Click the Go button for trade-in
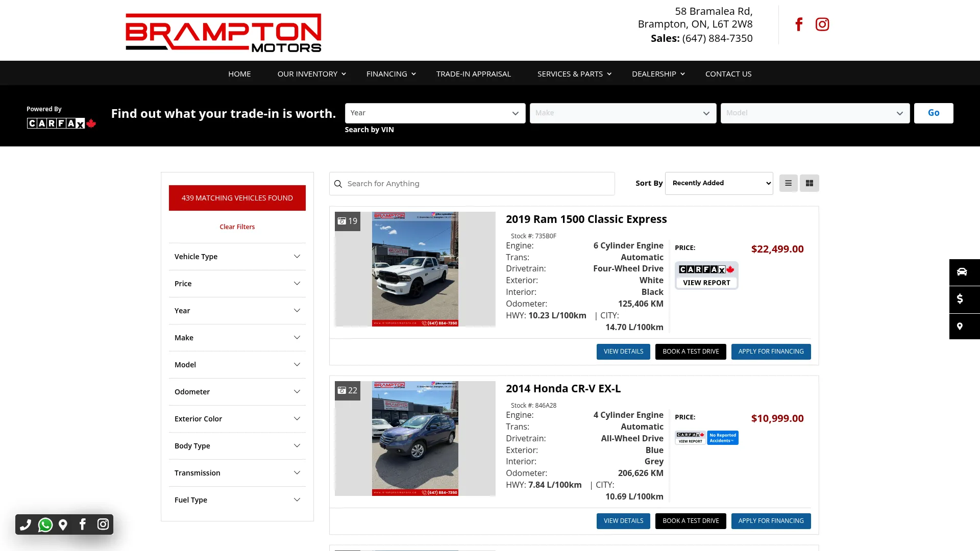 coord(934,113)
